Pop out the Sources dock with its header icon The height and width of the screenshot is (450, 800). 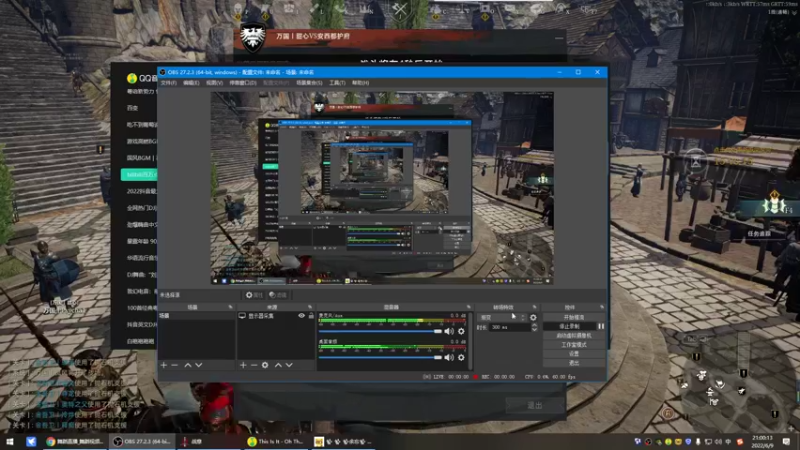[310, 307]
